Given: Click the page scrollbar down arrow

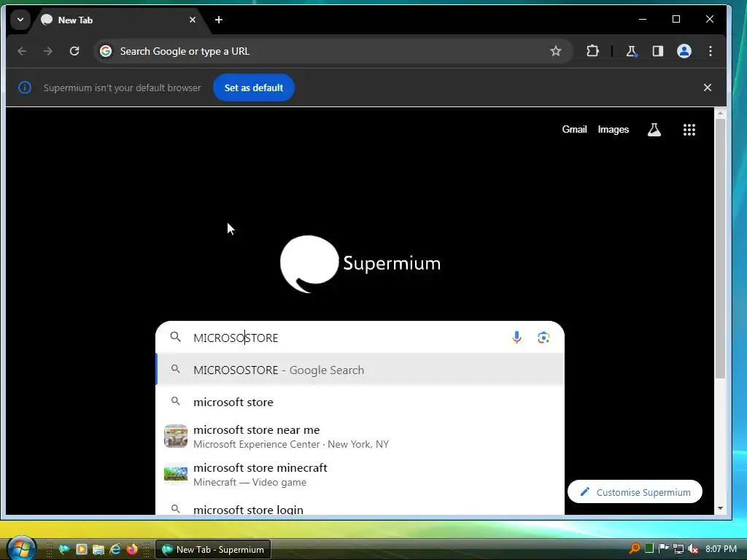Looking at the screenshot, I should (720, 508).
